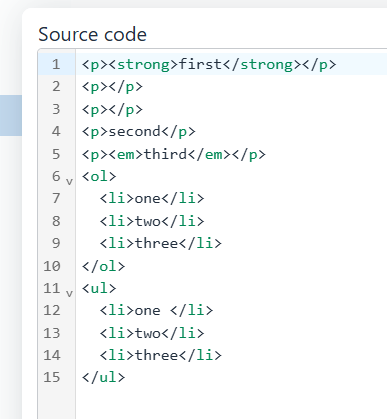The height and width of the screenshot is (419, 387).
Task: Click blank editor area below line 15
Action: (x=230, y=403)
